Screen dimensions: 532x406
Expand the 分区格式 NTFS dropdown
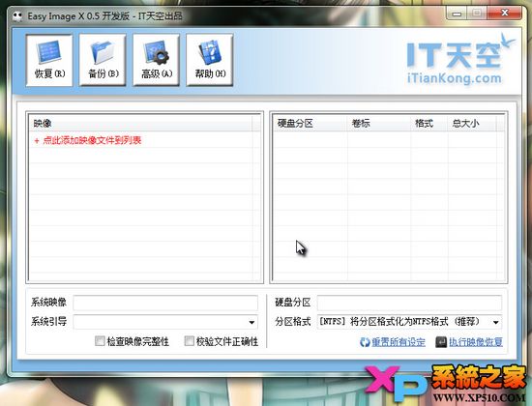495,322
